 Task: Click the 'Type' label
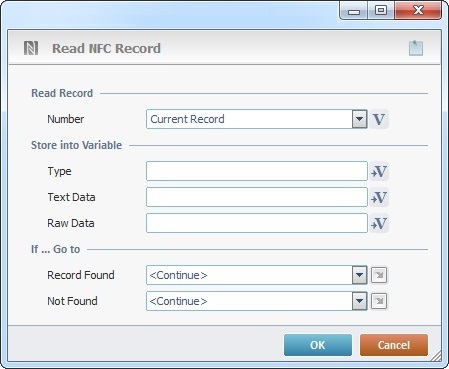coord(59,171)
